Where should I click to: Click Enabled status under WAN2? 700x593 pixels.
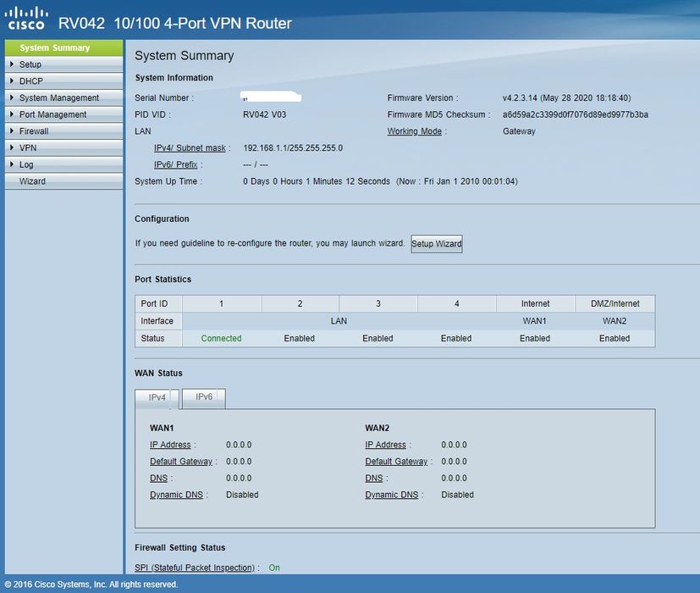point(615,338)
